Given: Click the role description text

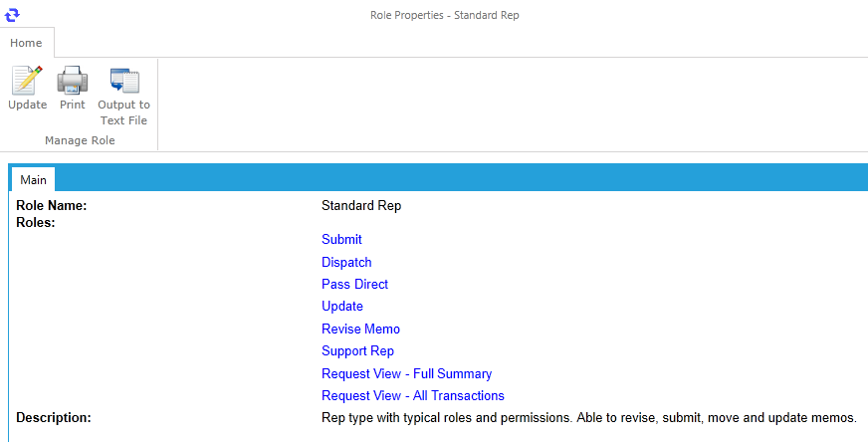Looking at the screenshot, I should tap(589, 418).
